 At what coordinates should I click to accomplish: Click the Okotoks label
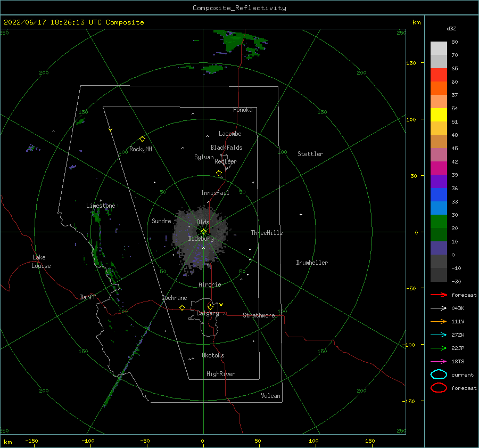coord(213,355)
